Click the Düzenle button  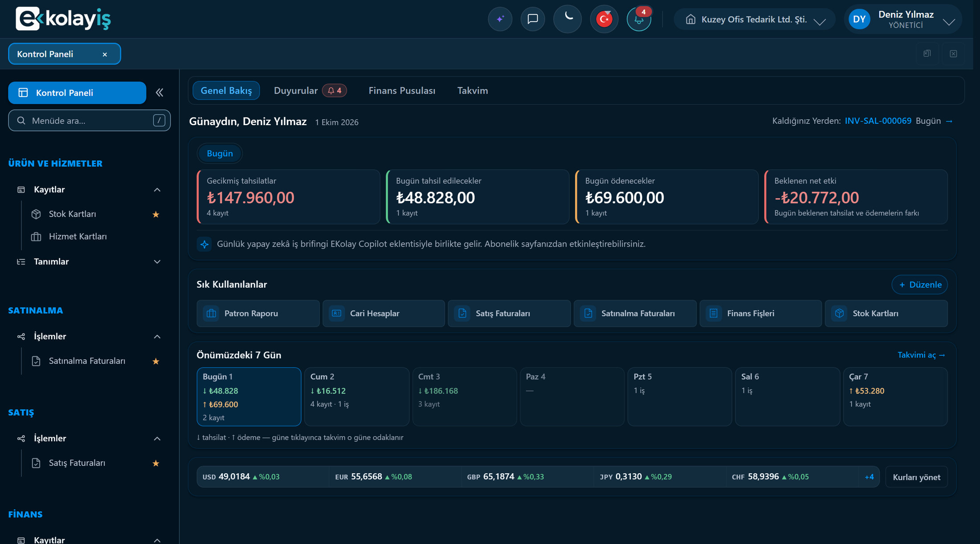click(919, 284)
